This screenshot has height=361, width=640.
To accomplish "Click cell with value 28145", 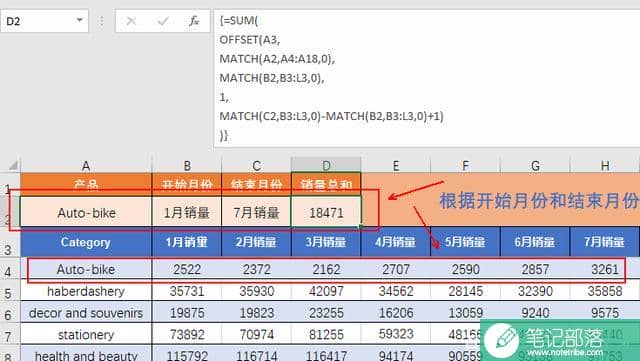I will (x=465, y=291).
